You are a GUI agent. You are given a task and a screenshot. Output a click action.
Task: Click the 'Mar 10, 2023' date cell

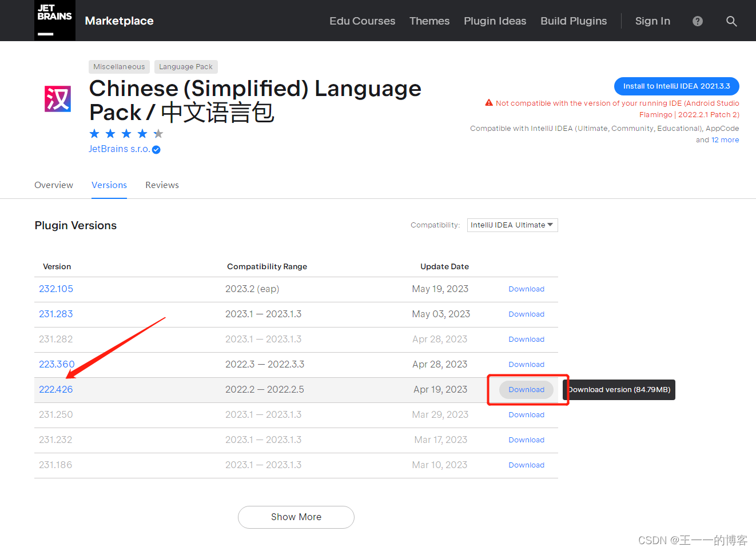440,465
